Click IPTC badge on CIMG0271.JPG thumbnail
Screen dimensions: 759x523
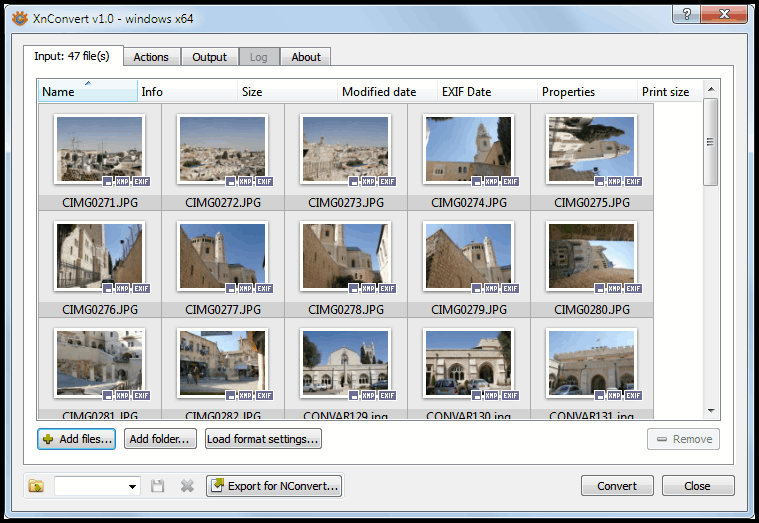click(x=107, y=182)
